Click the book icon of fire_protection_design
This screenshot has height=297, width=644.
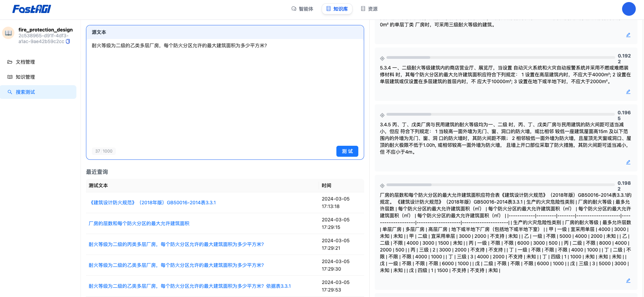click(x=8, y=33)
